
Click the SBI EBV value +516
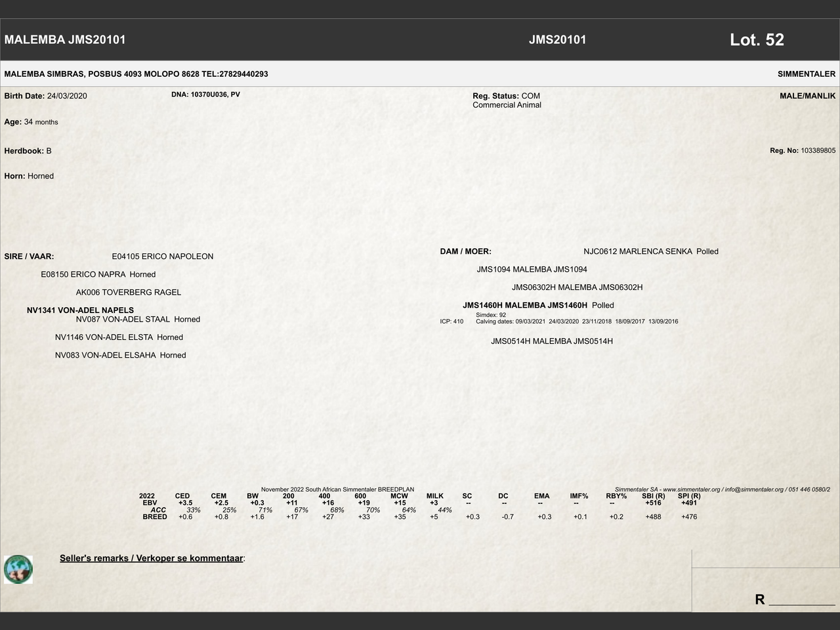pos(654,503)
